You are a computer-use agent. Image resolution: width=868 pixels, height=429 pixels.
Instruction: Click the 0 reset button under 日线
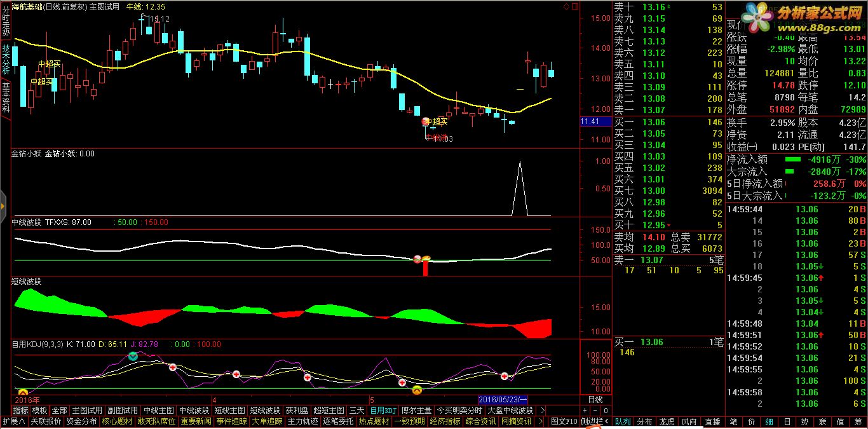[x=605, y=411]
